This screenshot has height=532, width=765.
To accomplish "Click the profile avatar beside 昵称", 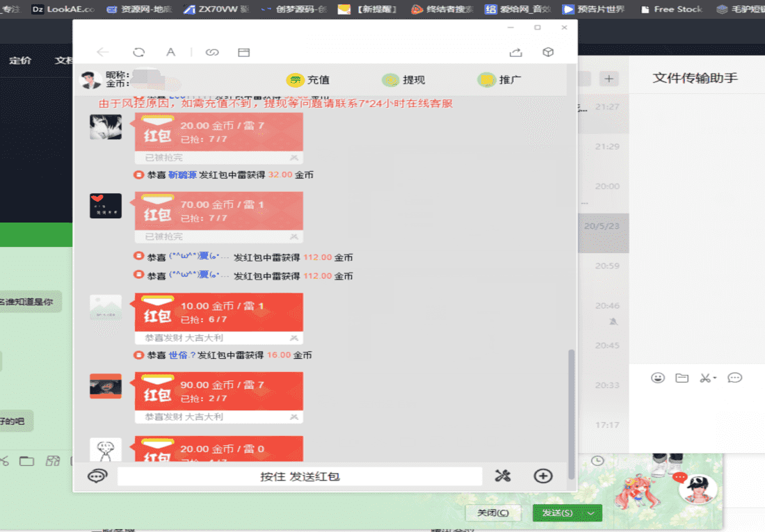I will (91, 79).
